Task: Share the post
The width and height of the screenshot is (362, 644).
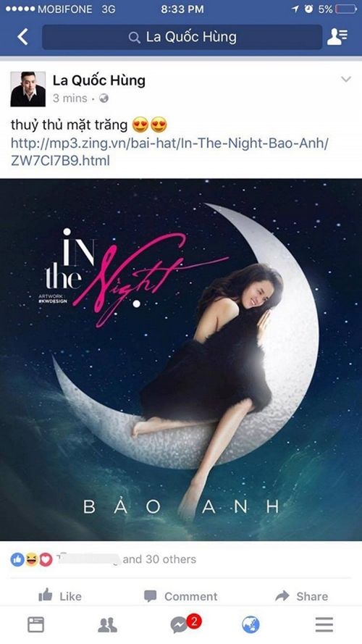Action: pyautogui.click(x=302, y=596)
